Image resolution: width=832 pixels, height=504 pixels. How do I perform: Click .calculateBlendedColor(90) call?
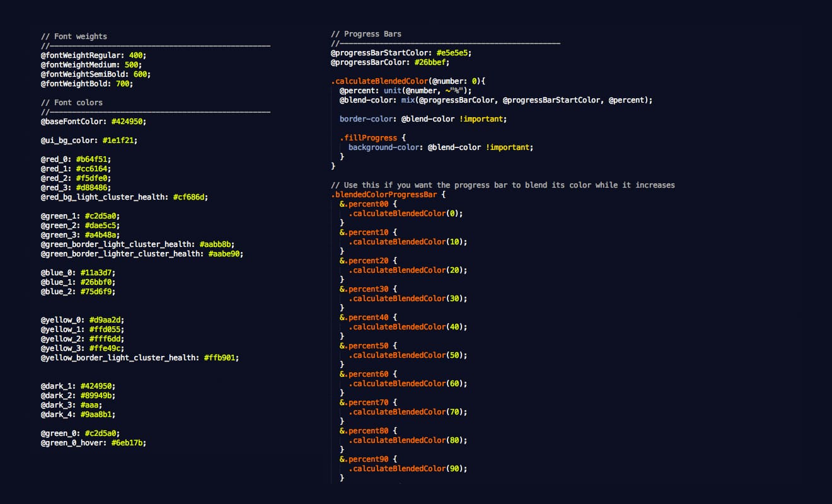[408, 469]
